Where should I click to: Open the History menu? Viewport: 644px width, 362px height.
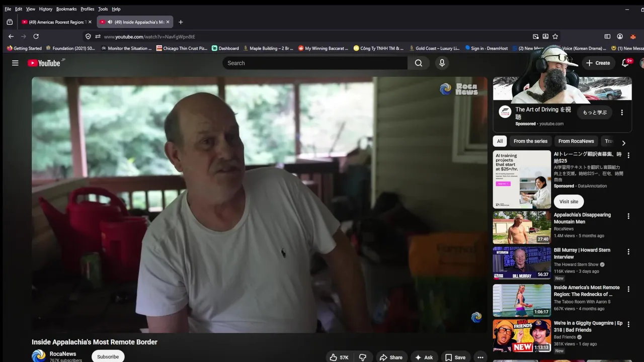(46, 9)
